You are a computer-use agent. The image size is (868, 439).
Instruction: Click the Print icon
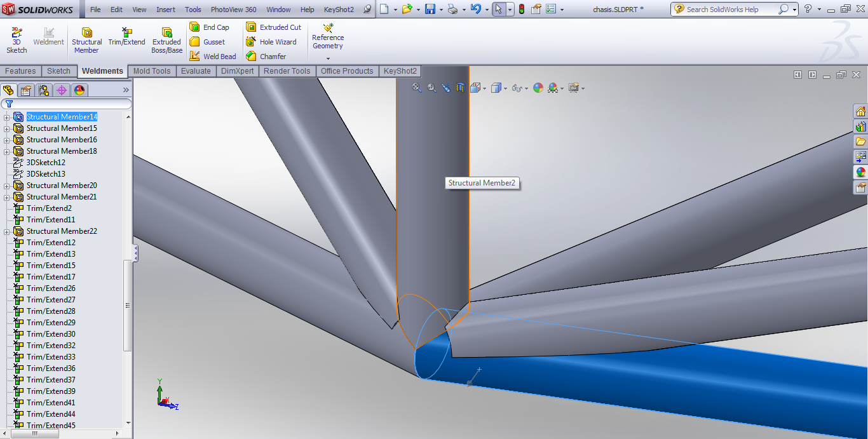452,10
